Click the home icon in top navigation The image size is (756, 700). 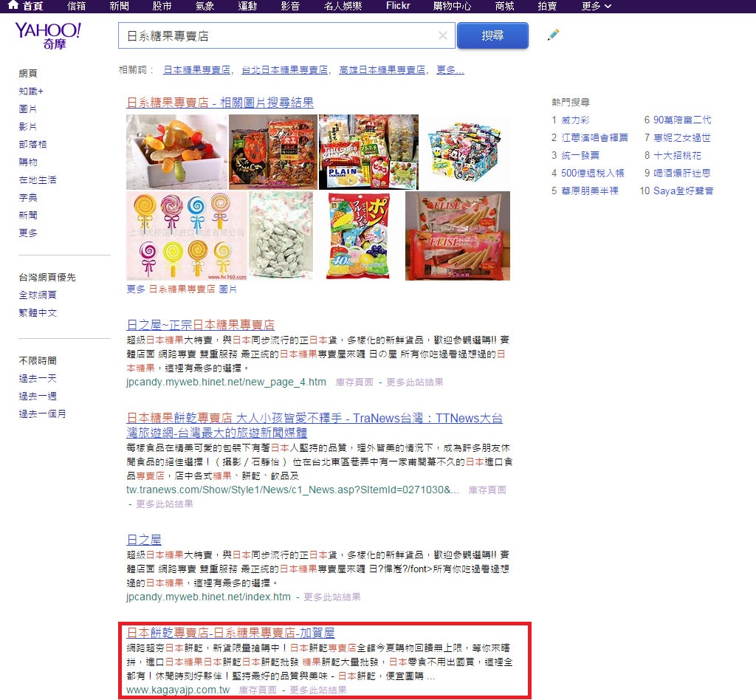coord(13,5)
